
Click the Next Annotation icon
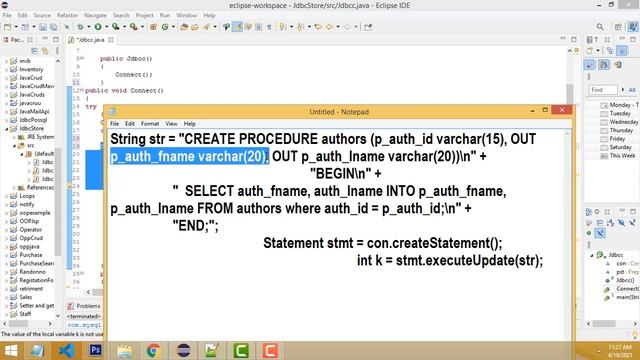[282, 27]
